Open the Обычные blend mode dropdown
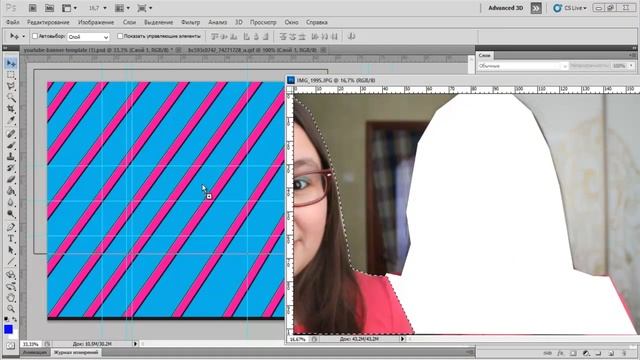Viewport: 640px width, 360px height. pyautogui.click(x=523, y=66)
